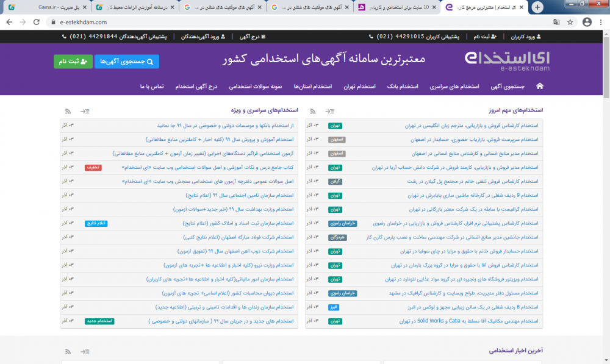Open تماس با ما menu item
This screenshot has height=364, width=610.
(x=152, y=87)
